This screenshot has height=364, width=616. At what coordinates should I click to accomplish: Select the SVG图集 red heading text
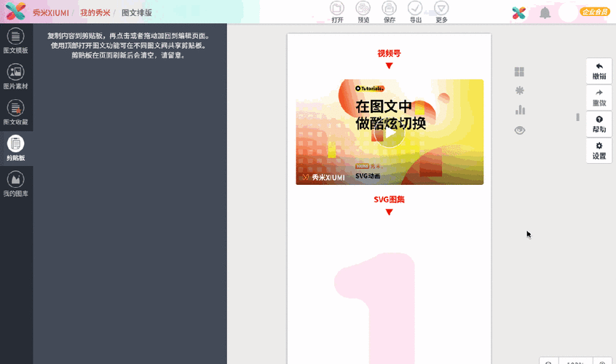click(389, 199)
